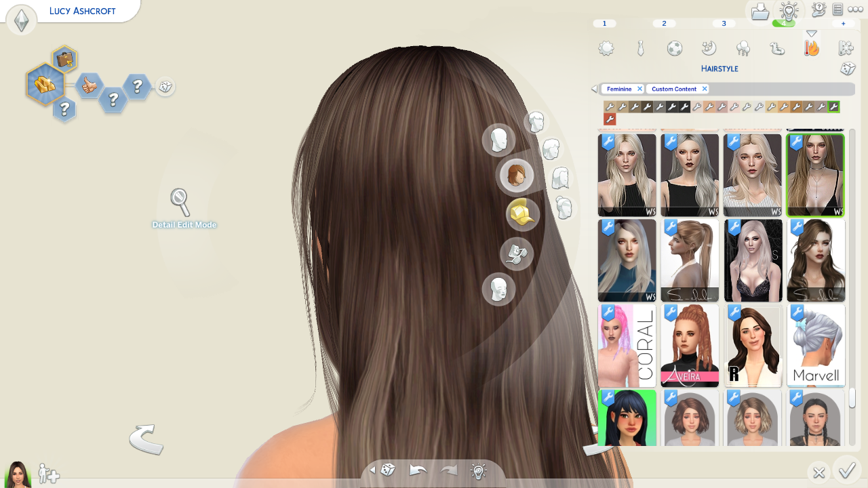Select the bald head body part bubble

(499, 140)
